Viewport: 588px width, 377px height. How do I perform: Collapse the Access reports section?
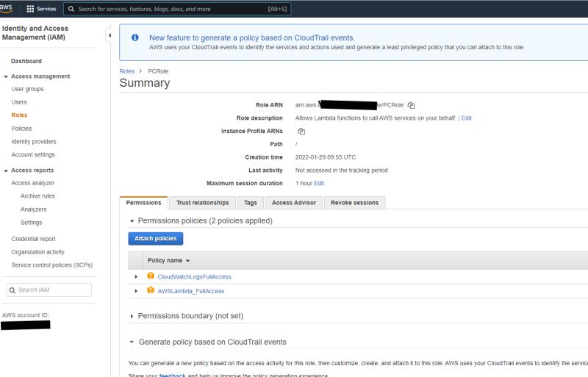point(6,170)
